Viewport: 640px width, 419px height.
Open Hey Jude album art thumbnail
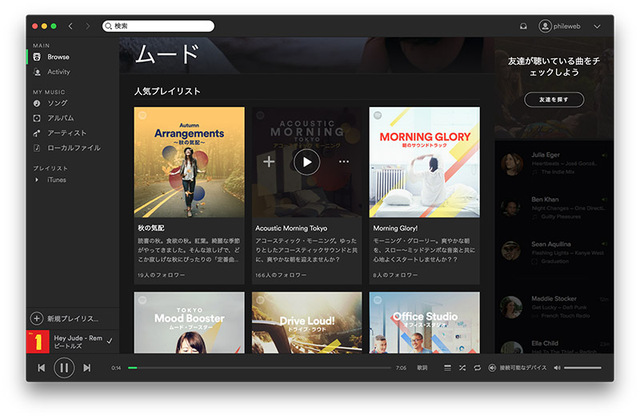pos(38,341)
